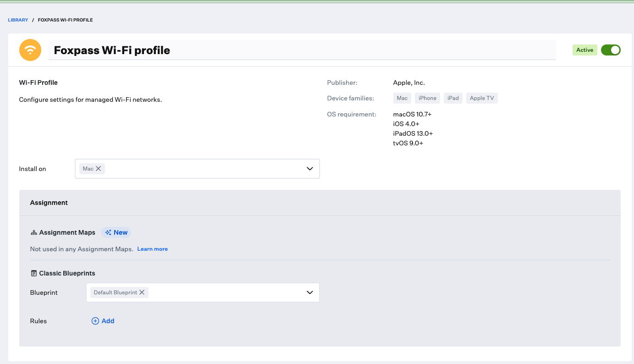The width and height of the screenshot is (634, 364).
Task: Click the Classic Blueprints document icon
Action: coord(33,273)
